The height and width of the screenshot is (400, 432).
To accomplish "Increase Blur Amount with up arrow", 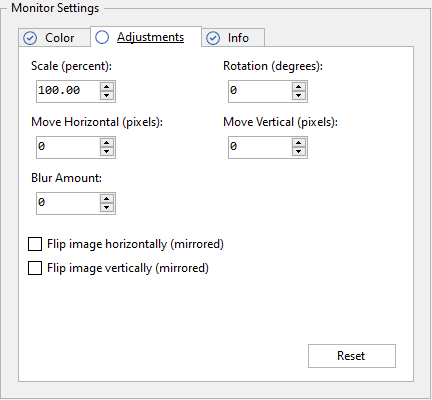I will 107,199.
